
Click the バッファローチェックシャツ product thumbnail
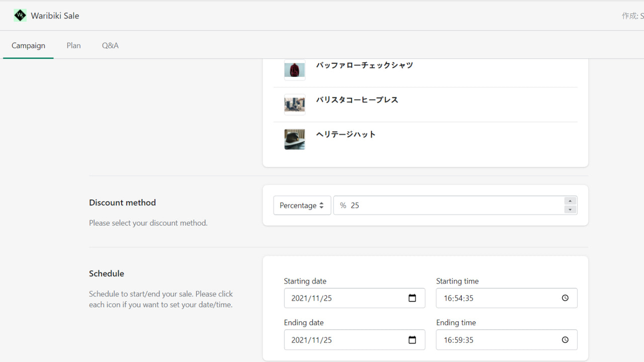tap(294, 70)
